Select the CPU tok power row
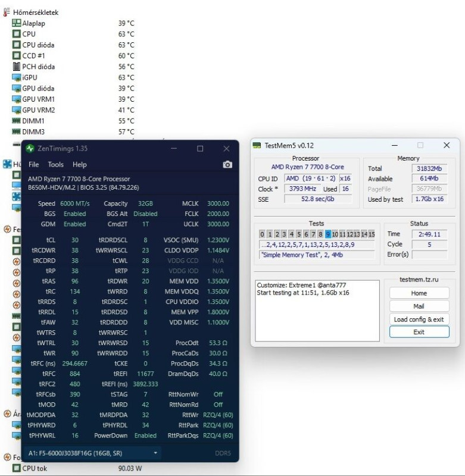 point(77,468)
